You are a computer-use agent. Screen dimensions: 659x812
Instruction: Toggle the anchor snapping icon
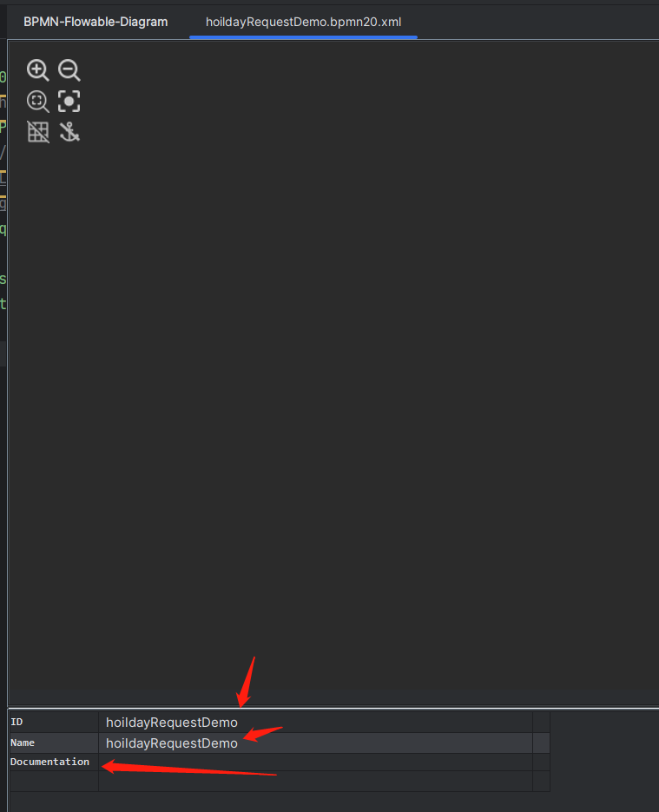point(69,132)
